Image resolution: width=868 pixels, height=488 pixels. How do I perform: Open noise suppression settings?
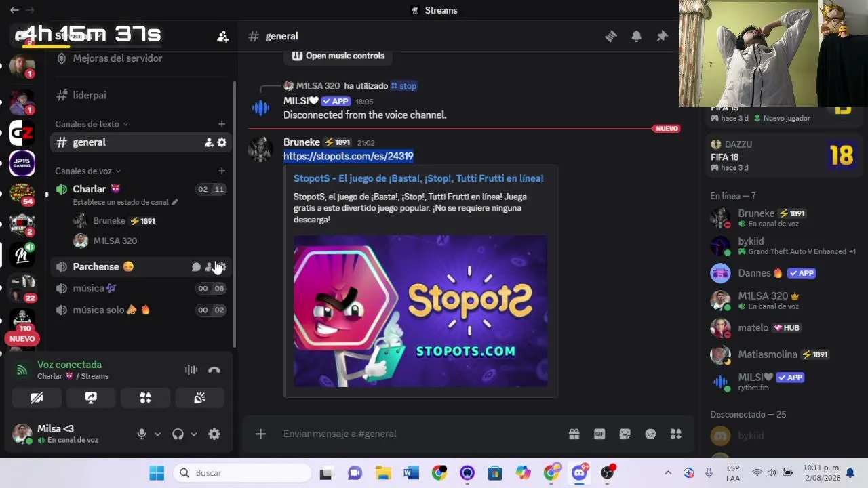click(x=191, y=370)
